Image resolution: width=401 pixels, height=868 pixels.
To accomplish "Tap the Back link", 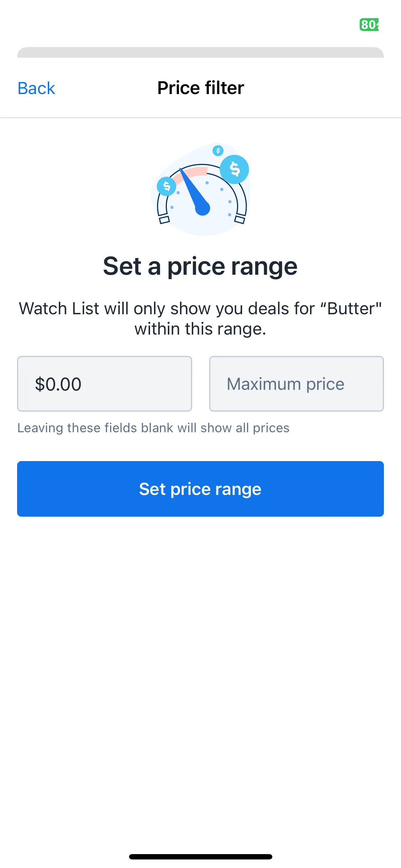I will click(x=36, y=88).
